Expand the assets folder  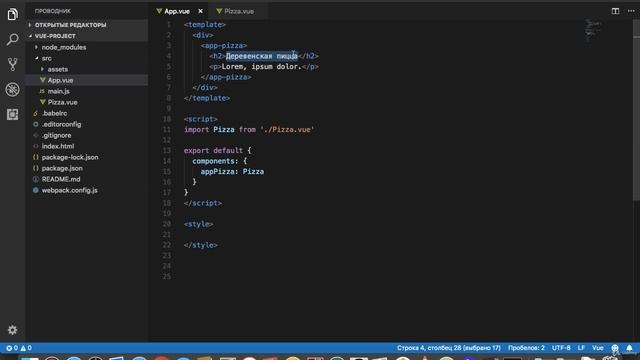click(87, 69)
